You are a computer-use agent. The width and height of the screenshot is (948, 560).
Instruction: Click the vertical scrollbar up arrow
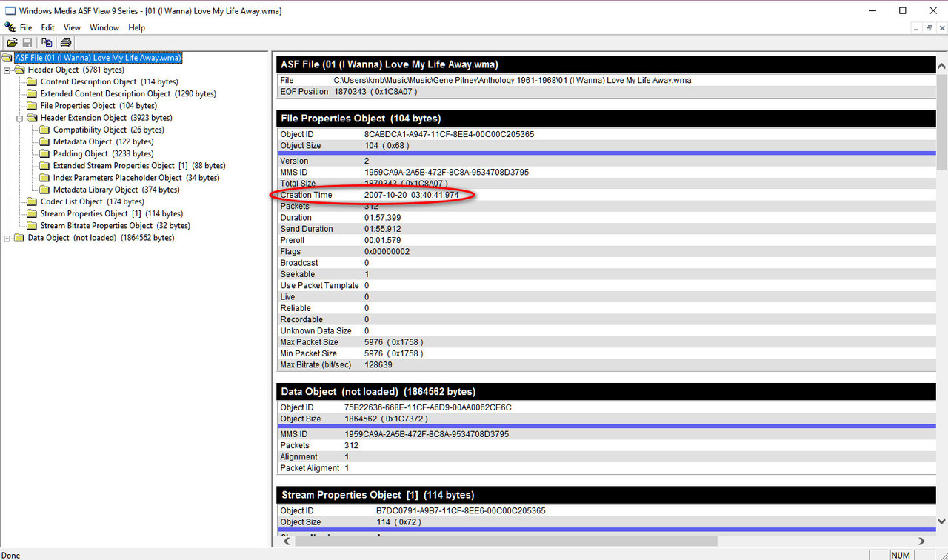point(941,66)
